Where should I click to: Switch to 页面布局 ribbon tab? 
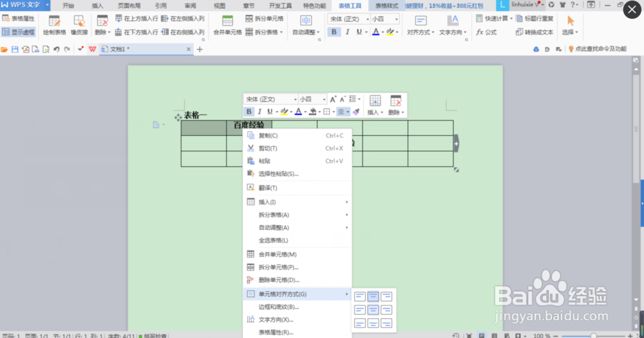coord(129,6)
